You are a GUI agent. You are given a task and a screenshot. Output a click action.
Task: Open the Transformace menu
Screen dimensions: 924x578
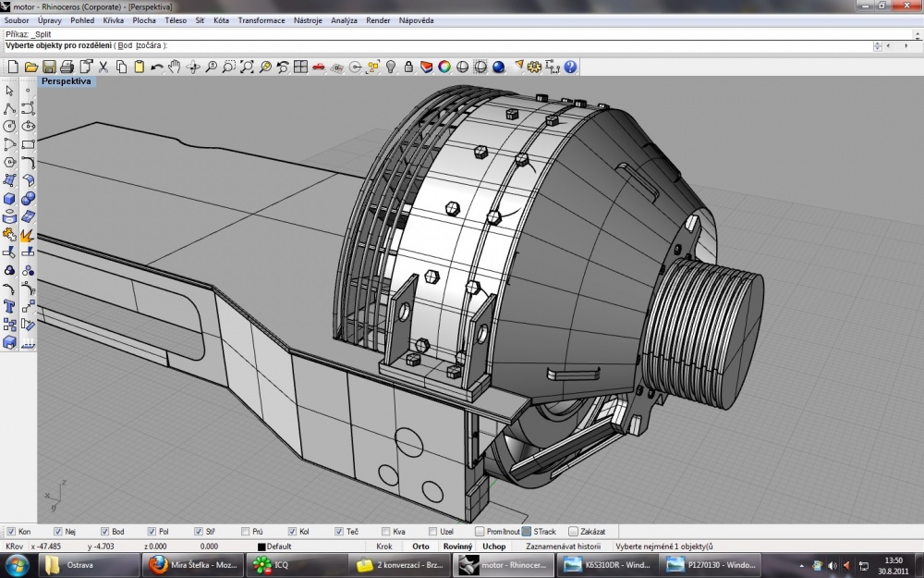point(261,20)
